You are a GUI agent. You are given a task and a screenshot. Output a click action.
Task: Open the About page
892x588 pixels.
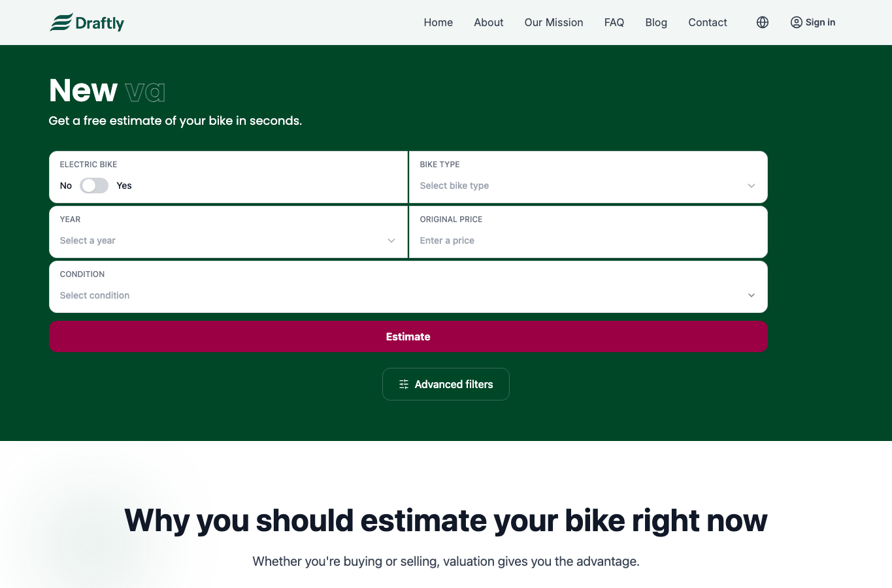pos(489,22)
